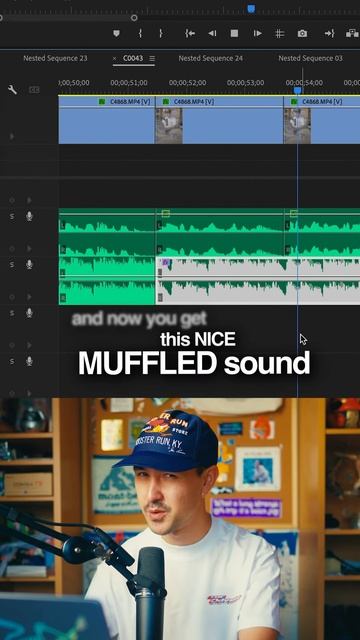The height and width of the screenshot is (640, 360).
Task: Click yellow fx badge on third audio clip
Action: [294, 213]
